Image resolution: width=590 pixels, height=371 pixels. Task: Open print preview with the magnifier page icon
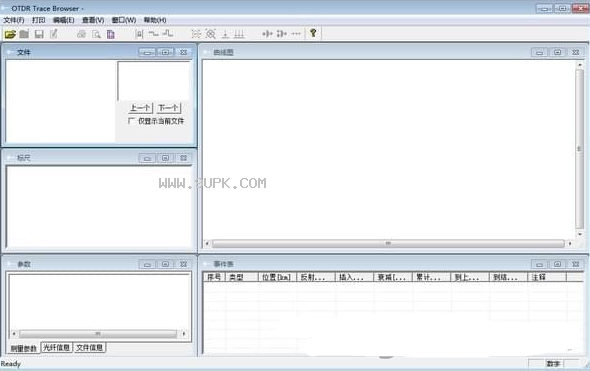click(96, 34)
